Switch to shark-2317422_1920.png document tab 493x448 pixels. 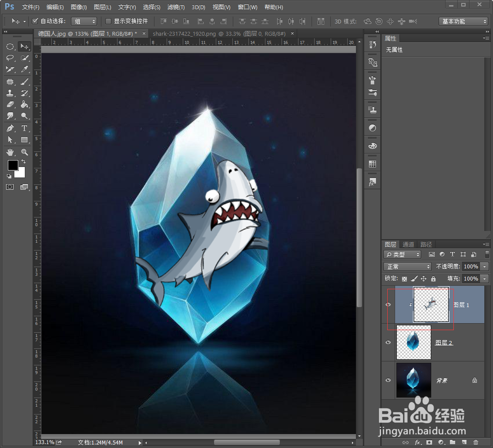point(219,33)
